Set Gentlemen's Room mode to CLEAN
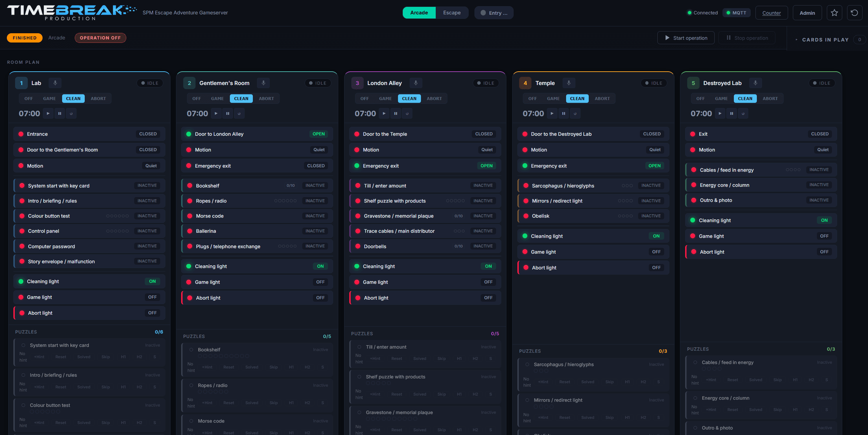868x435 pixels. click(241, 99)
